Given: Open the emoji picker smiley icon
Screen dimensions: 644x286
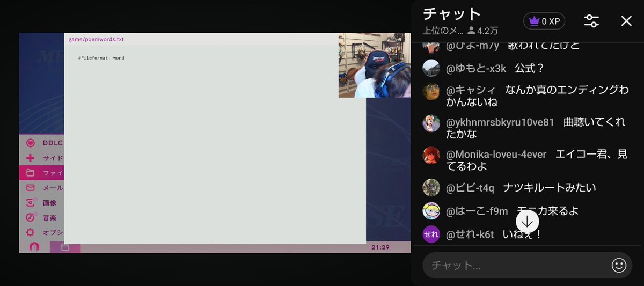Looking at the screenshot, I should tap(619, 265).
